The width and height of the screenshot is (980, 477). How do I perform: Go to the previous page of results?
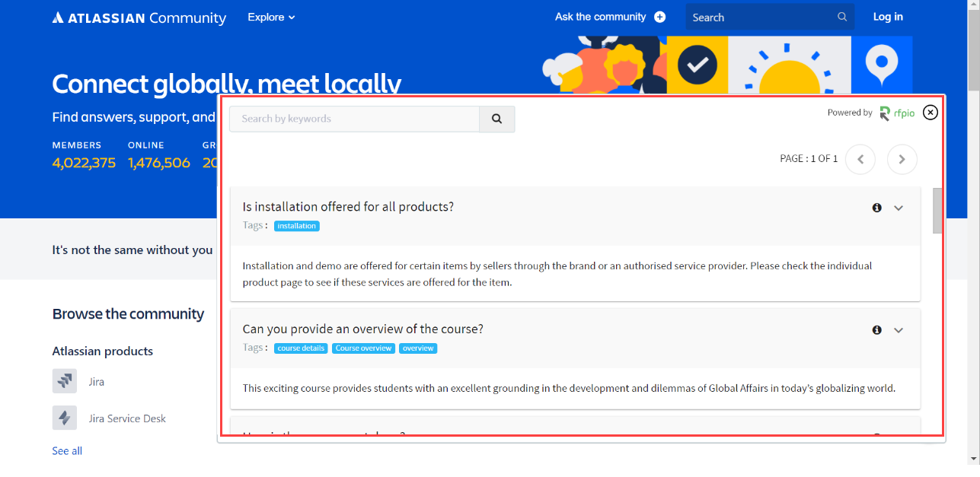(860, 159)
